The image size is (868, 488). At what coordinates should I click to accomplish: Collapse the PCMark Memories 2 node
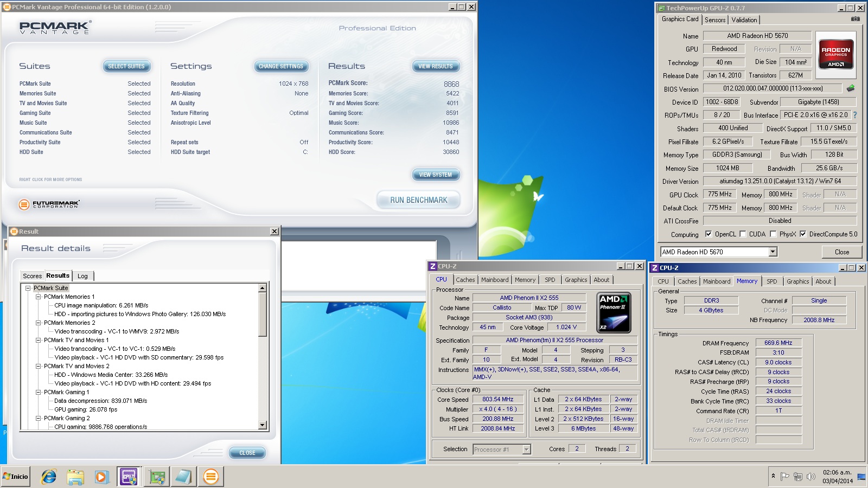(x=38, y=323)
